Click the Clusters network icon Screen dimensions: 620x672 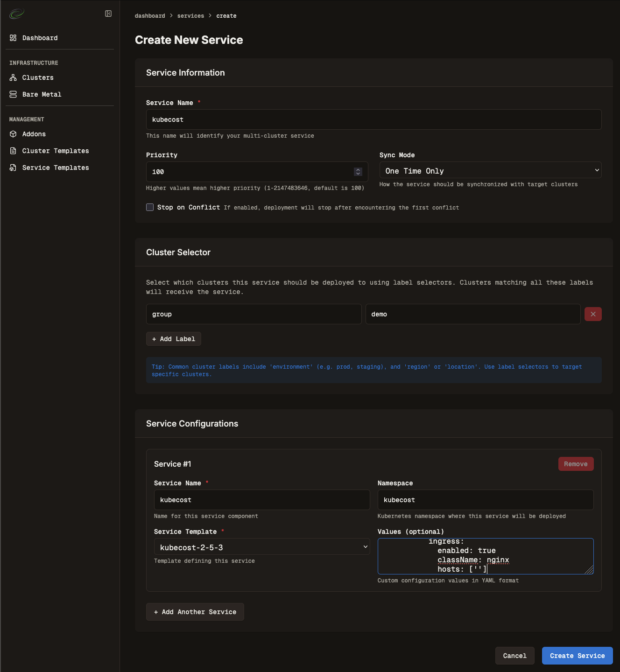click(x=13, y=77)
